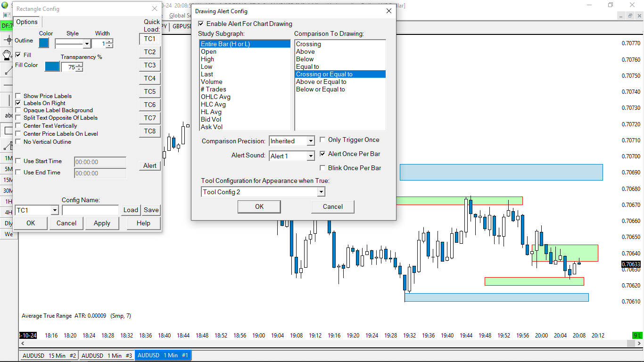This screenshot has width=644, height=362.
Task: Click Cancel in Rectangle Config dialog
Action: 66,223
